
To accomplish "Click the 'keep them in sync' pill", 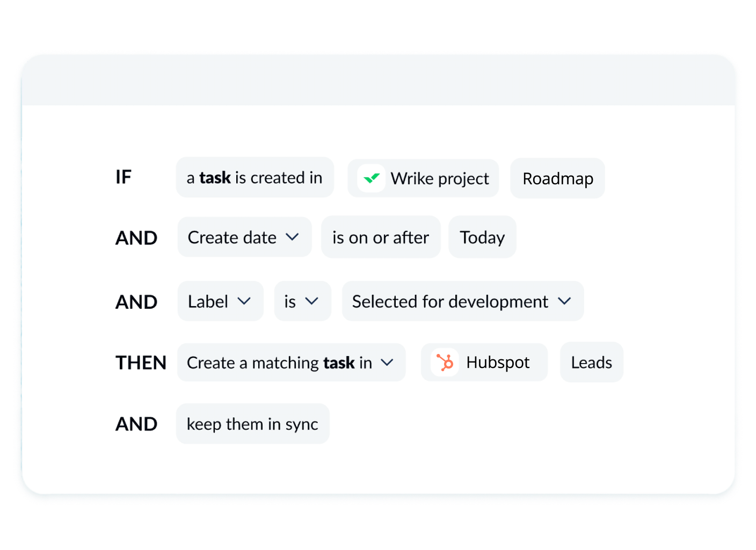I will coord(252,424).
